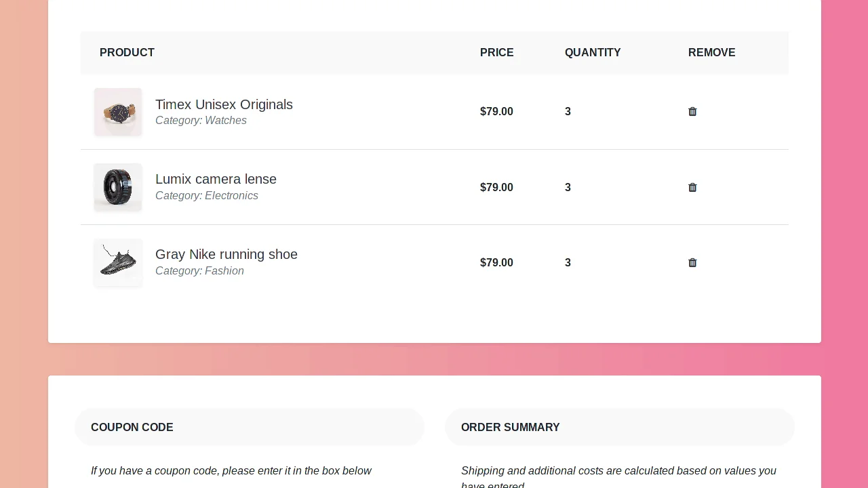Viewport: 868px width, 488px height.
Task: Remove Lumix camera lense via trash icon
Action: (692, 188)
